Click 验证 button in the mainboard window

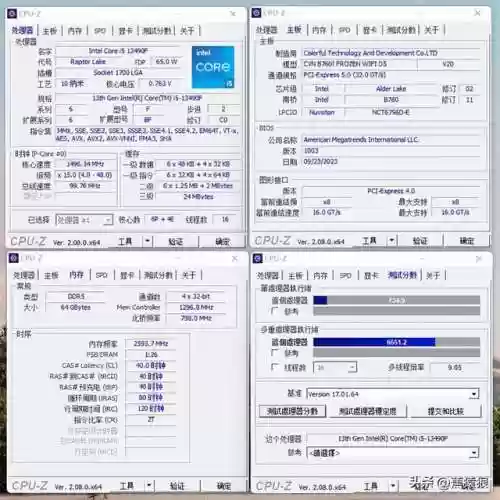[420, 240]
